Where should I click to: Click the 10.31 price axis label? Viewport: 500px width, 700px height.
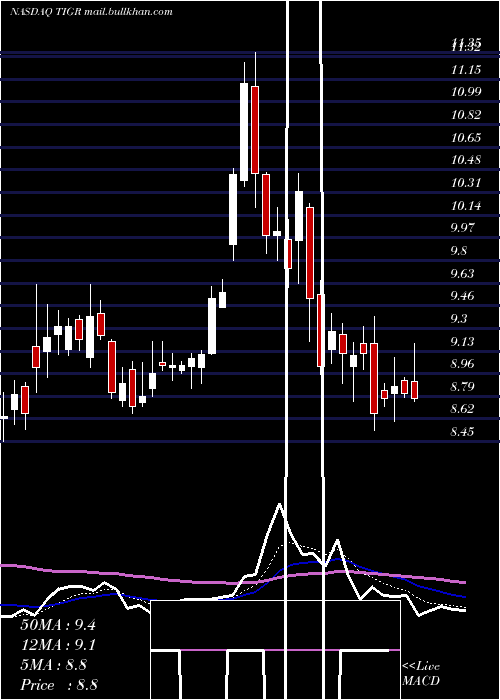[x=466, y=183]
